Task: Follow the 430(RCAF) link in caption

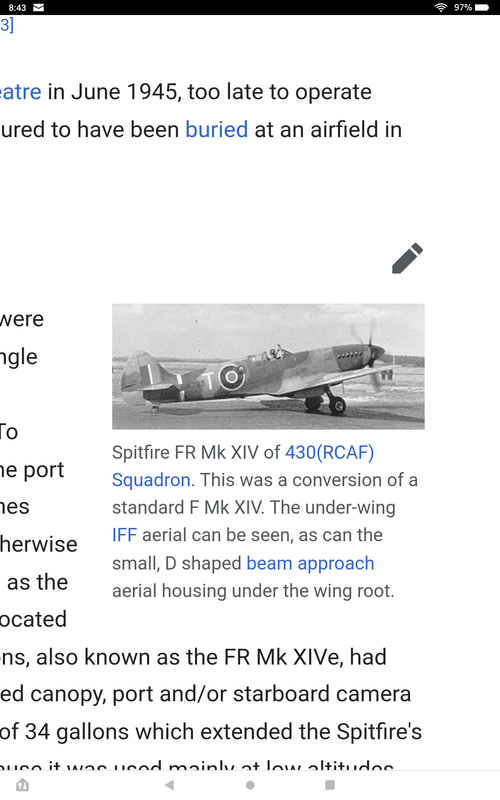Action: point(330,452)
